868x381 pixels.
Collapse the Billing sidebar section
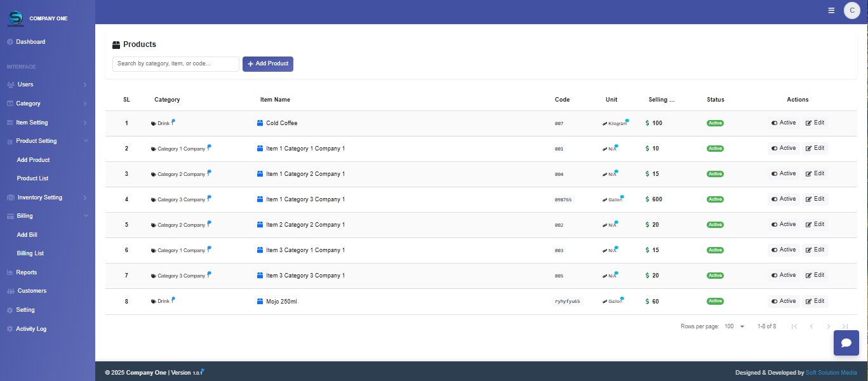click(x=48, y=216)
